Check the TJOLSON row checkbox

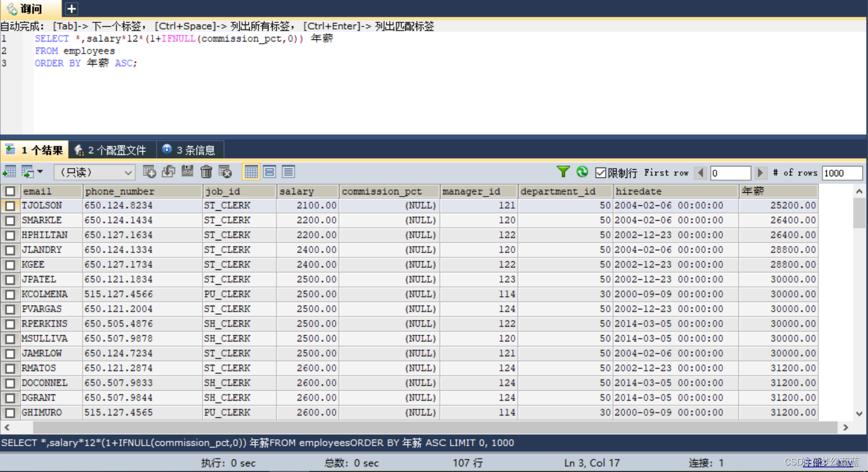coord(10,206)
